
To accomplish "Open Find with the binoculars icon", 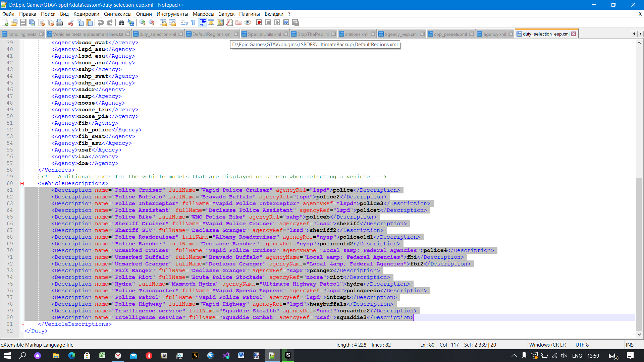I will tap(121, 22).
